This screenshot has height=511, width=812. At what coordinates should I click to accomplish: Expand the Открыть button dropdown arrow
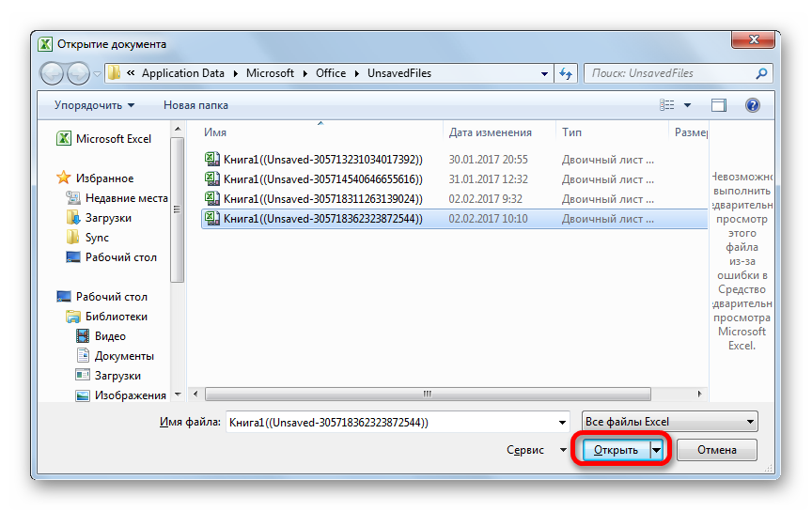657,451
